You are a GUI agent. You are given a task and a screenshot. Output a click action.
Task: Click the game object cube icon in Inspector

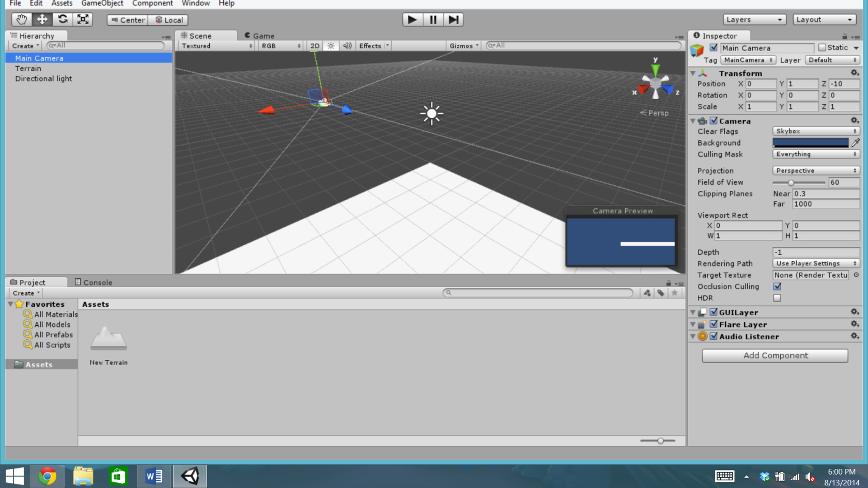point(698,51)
